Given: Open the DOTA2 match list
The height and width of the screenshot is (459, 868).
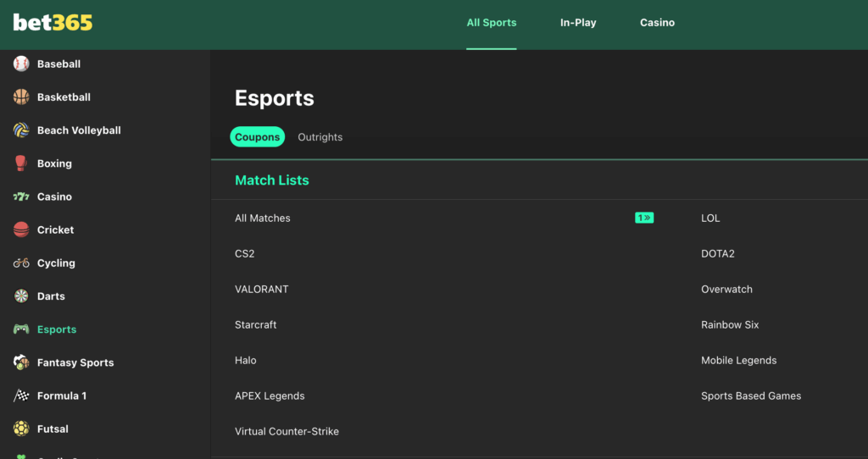Looking at the screenshot, I should pyautogui.click(x=717, y=253).
